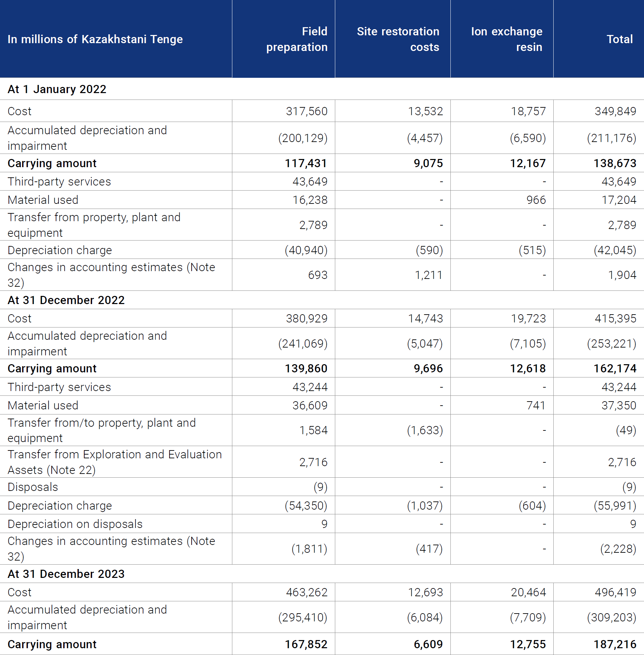Select the Ion exchange value 741
The height and width of the screenshot is (655, 644).
[x=536, y=405]
